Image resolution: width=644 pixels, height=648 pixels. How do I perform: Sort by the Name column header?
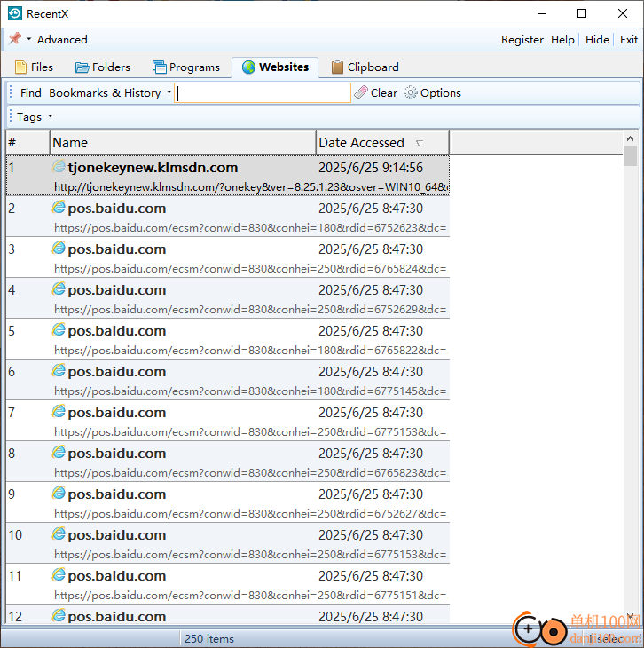(x=183, y=143)
